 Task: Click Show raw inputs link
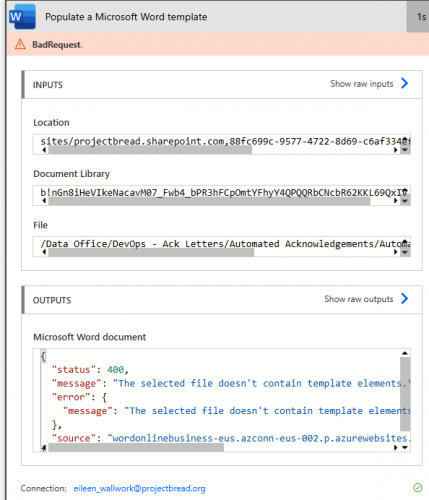tap(362, 84)
